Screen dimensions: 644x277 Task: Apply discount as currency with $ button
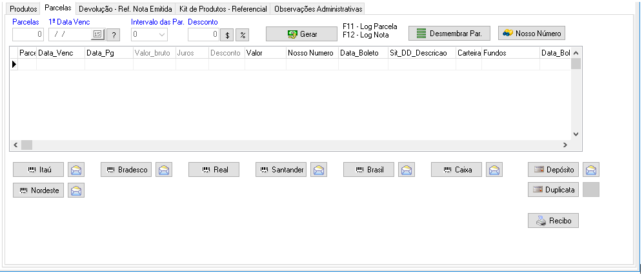(228, 35)
